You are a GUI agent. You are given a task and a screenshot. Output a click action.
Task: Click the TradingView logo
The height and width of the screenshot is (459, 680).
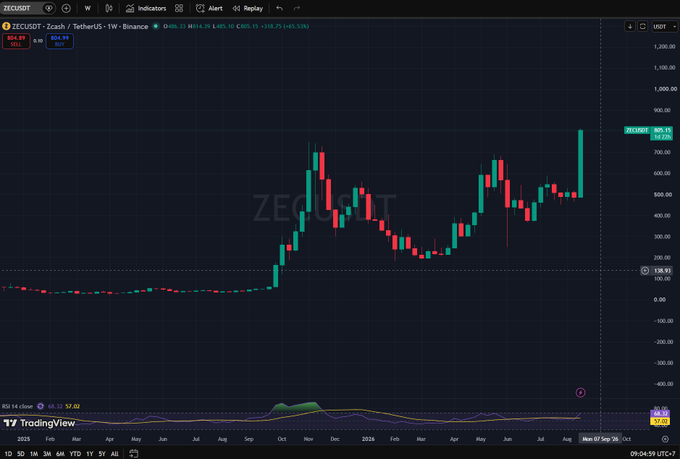(39, 423)
